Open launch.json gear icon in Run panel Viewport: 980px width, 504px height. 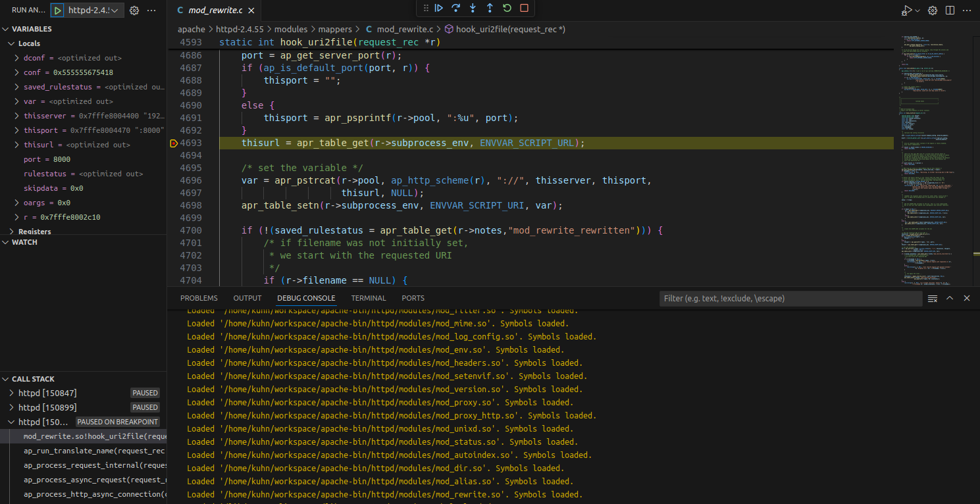[x=134, y=11]
